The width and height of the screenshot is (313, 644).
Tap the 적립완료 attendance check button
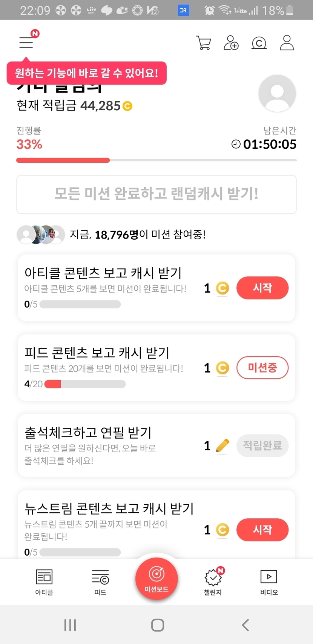tap(262, 446)
